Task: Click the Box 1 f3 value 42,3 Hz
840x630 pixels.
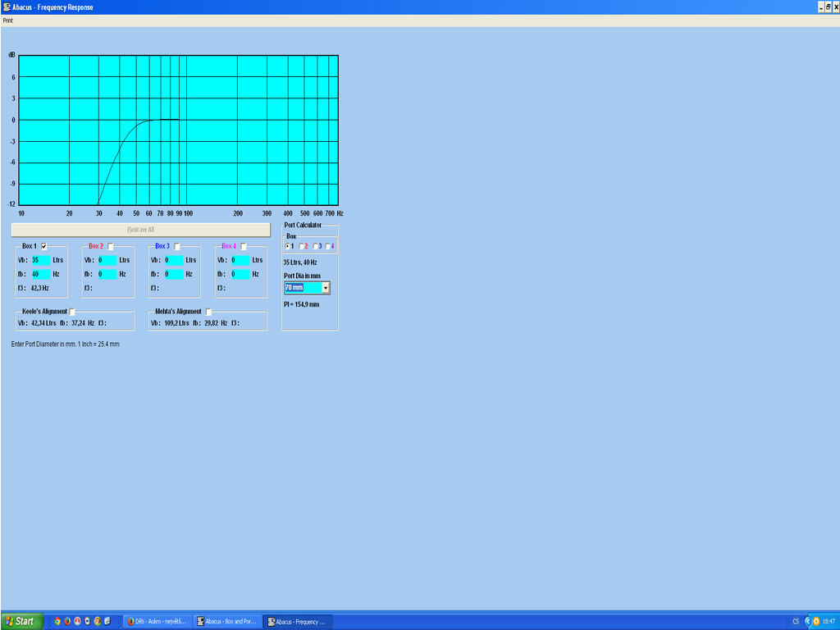Action: coord(39,288)
